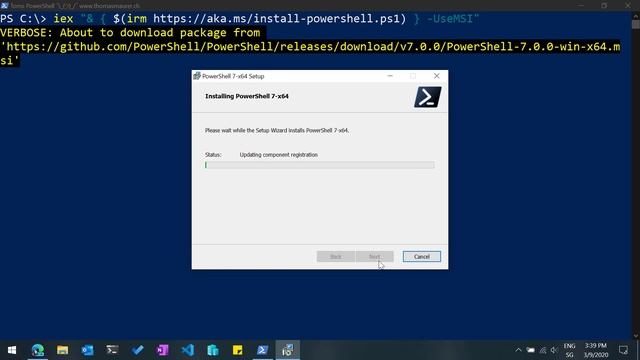The width and height of the screenshot is (640, 360).
Task: Select the installer setup taskbar icon
Action: click(x=287, y=350)
